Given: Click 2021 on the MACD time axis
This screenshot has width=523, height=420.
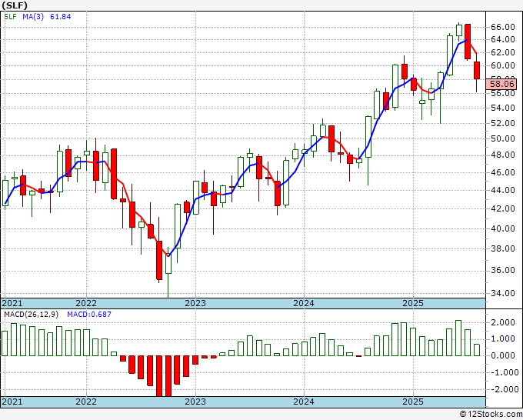Looking at the screenshot, I should click(12, 402).
